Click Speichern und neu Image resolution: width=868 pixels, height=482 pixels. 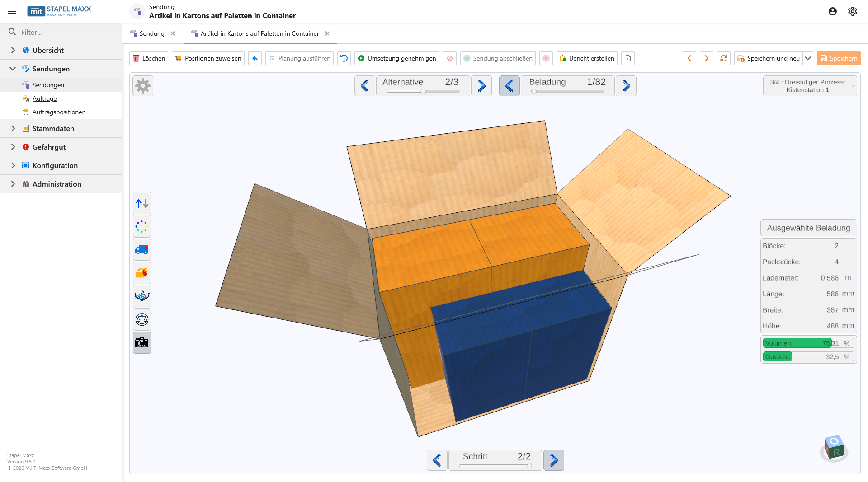coord(769,58)
